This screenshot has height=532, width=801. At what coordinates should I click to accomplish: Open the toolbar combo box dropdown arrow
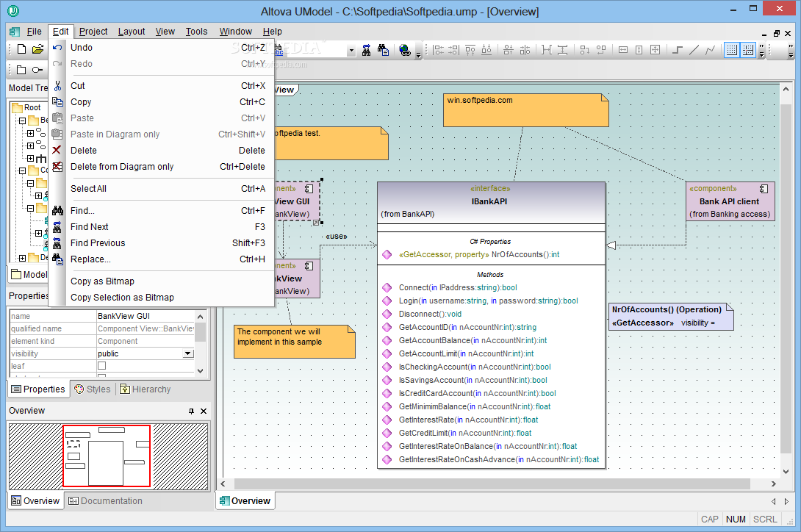pyautogui.click(x=351, y=51)
